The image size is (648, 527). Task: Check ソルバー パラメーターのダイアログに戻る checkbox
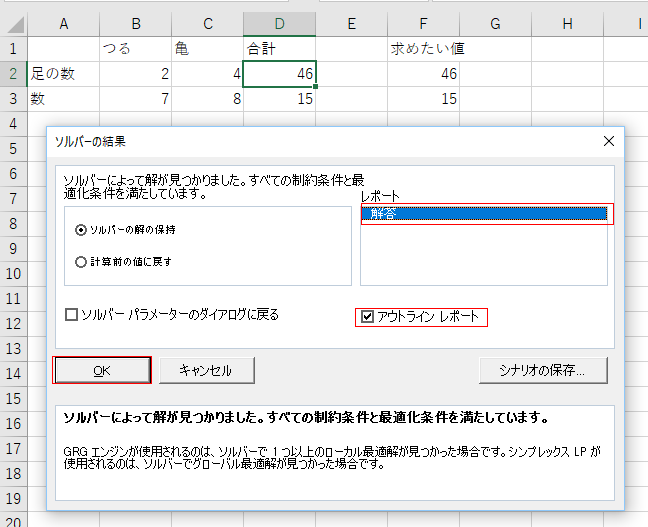click(x=72, y=315)
